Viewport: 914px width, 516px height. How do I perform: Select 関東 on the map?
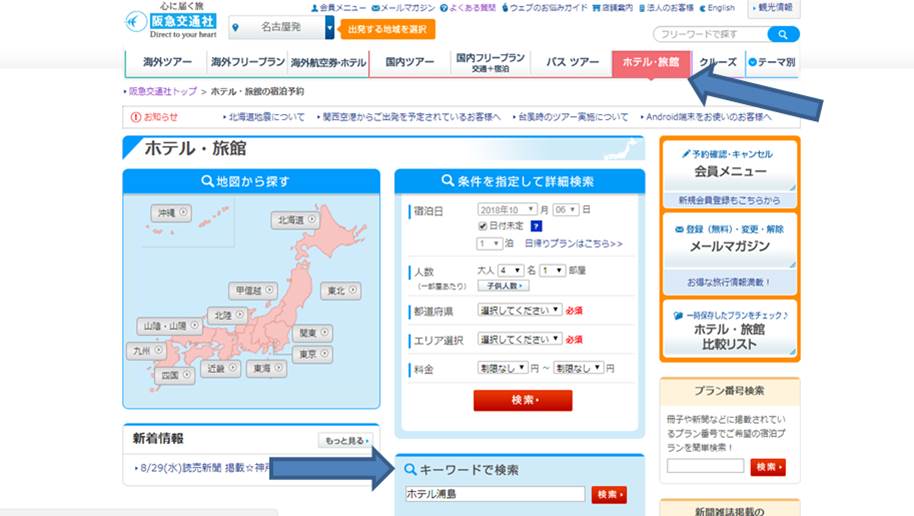click(x=313, y=333)
